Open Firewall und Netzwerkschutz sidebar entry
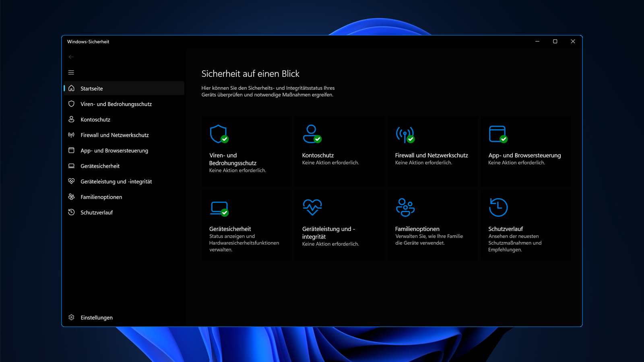The width and height of the screenshot is (644, 362). coord(124,135)
